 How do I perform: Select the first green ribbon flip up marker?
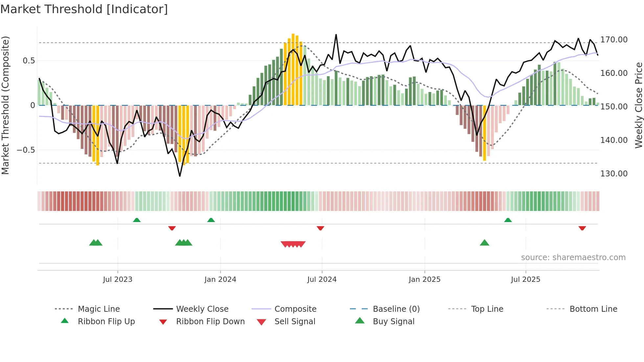click(137, 220)
